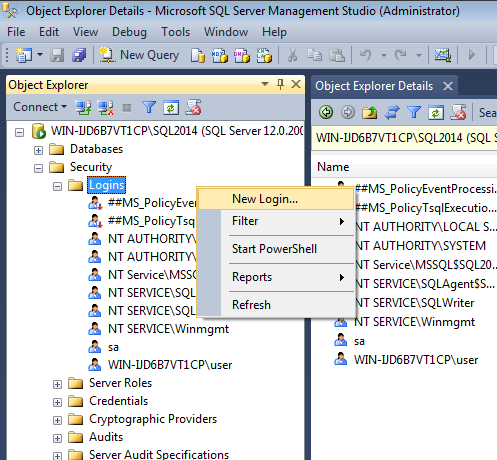Image resolution: width=497 pixels, height=460 pixels.
Task: Expand the Audits folder
Action: tap(57, 438)
